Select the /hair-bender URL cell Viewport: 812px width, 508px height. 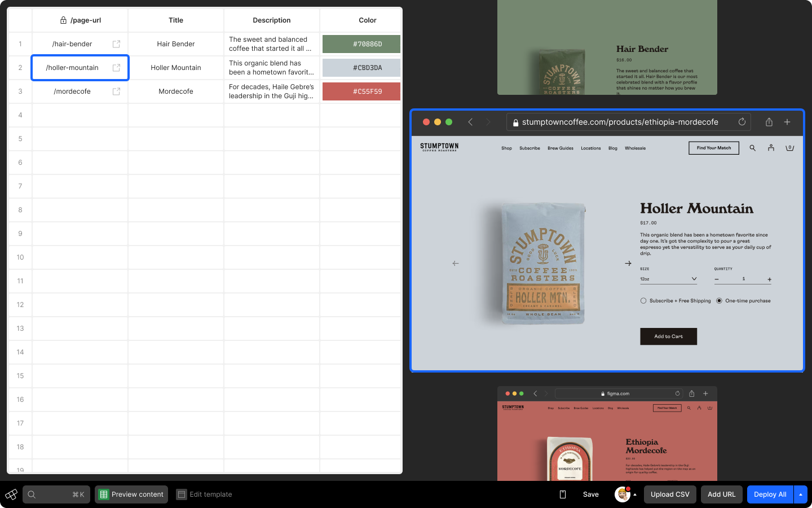pyautogui.click(x=80, y=44)
